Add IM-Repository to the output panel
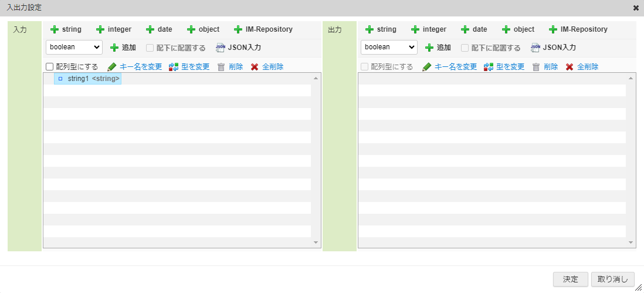 (578, 29)
